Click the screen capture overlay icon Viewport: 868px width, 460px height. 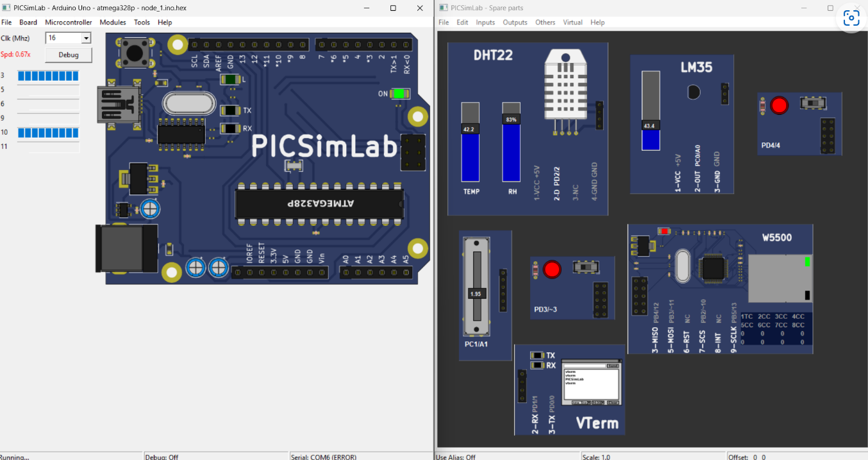click(x=851, y=18)
